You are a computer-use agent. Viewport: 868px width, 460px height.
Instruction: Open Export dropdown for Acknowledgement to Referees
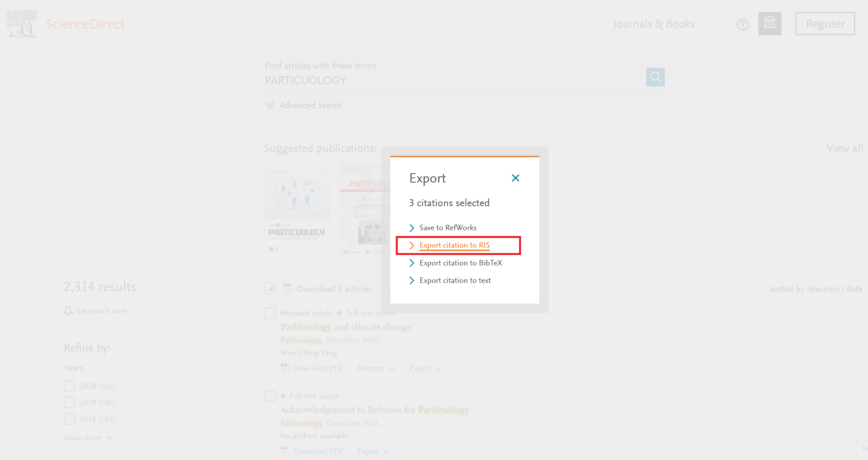tap(374, 451)
